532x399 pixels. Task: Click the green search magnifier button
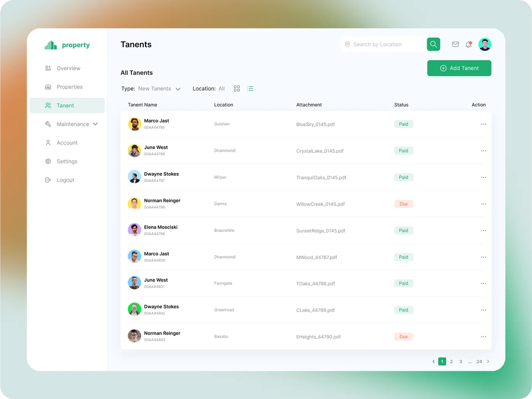[433, 44]
